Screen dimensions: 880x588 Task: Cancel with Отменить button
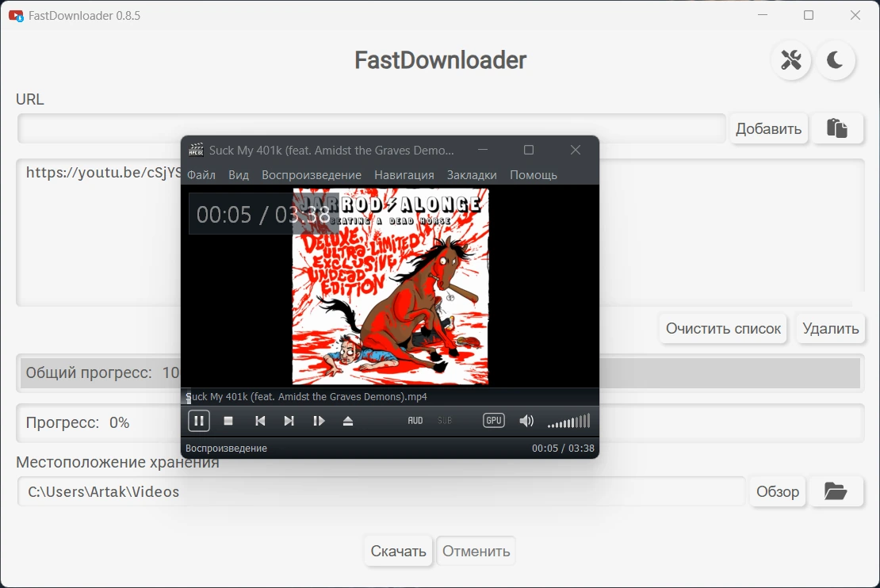click(476, 551)
